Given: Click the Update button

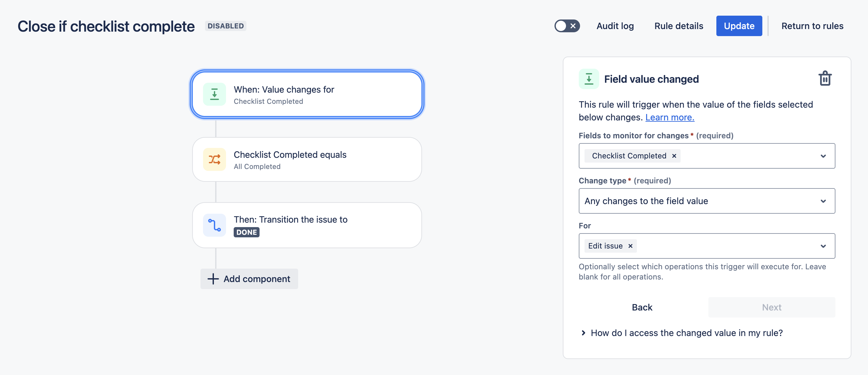Looking at the screenshot, I should [x=739, y=26].
